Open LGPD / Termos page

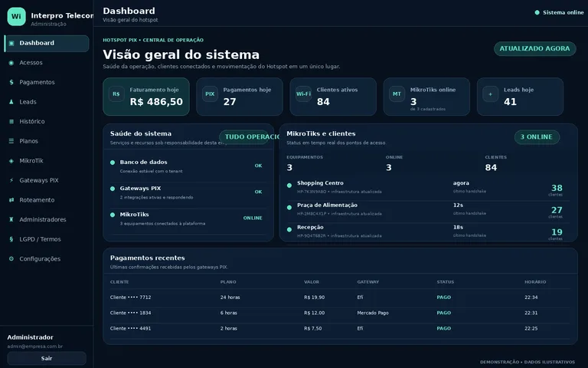tap(47, 239)
